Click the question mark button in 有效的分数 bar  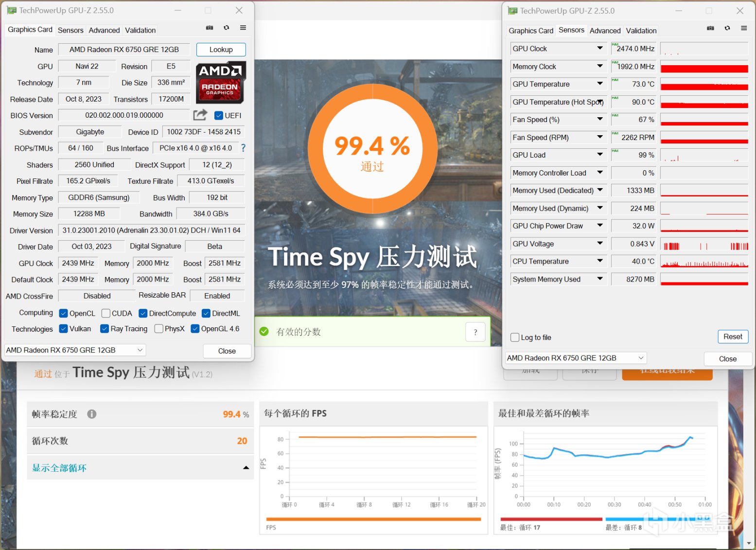click(x=475, y=332)
